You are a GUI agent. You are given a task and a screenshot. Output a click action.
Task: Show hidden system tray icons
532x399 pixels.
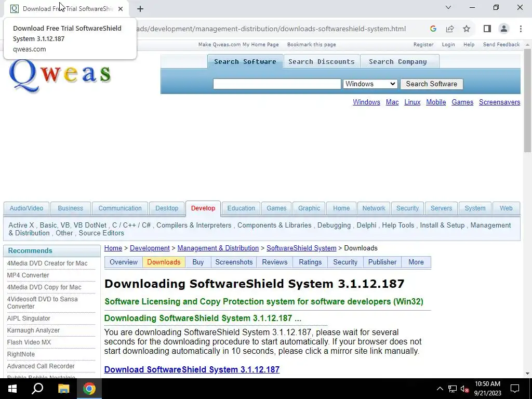click(x=440, y=389)
